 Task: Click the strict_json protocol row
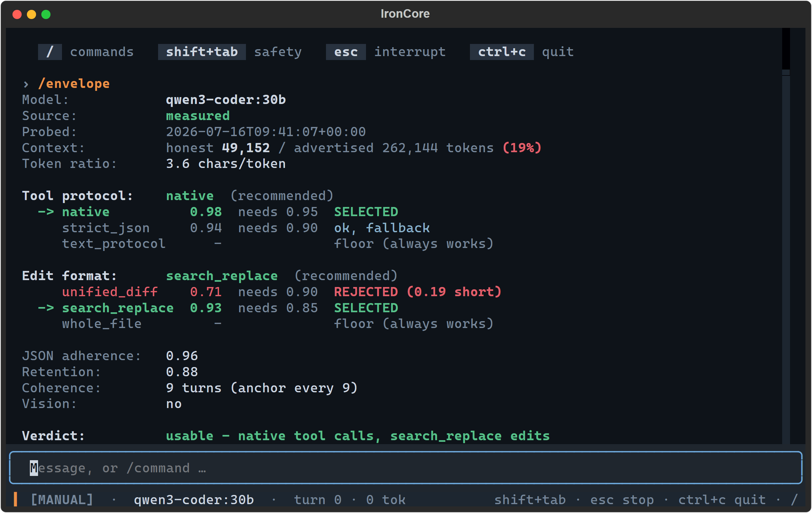tap(246, 228)
